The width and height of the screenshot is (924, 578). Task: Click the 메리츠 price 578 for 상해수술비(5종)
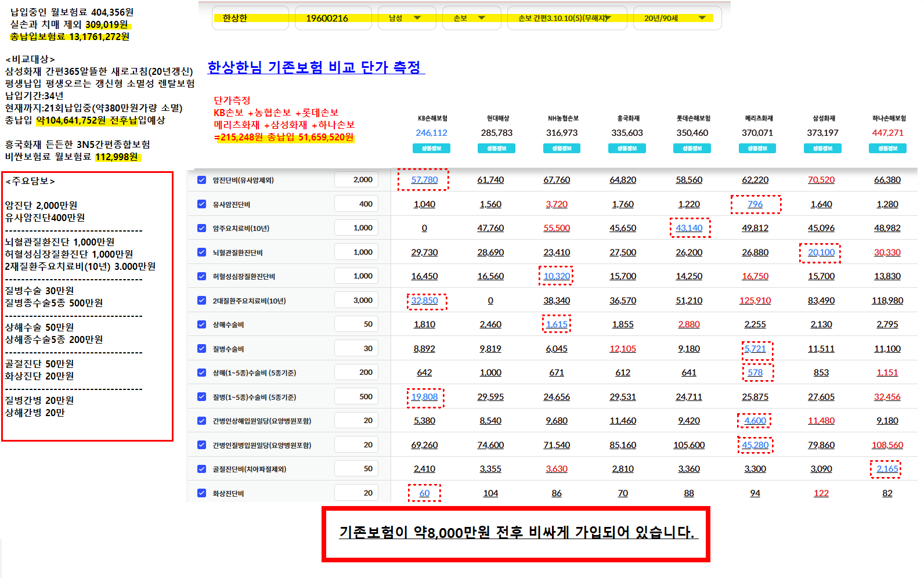[x=755, y=373]
